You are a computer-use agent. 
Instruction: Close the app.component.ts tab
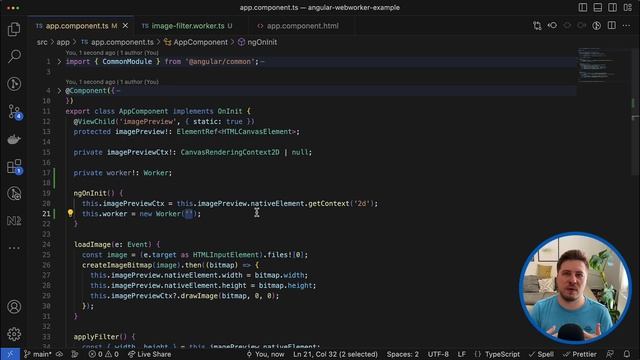click(x=125, y=26)
